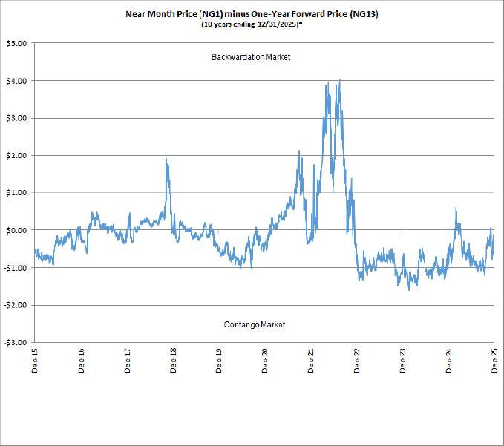This screenshot has width=504, height=446.
Task: Select the $0.00 y-axis label
Action: (x=16, y=230)
